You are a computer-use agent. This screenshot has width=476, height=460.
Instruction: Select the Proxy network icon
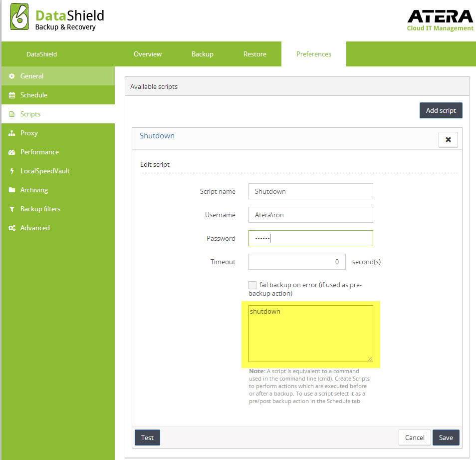(11, 133)
